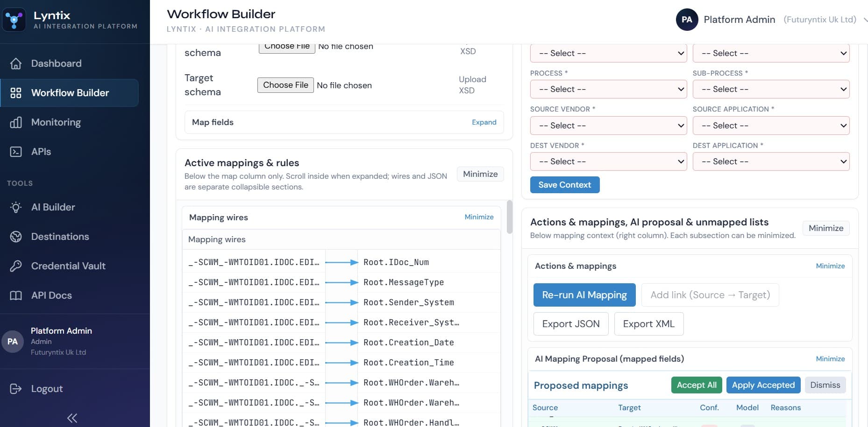Click the Workflow Builder grid icon
This screenshot has height=427, width=868.
coord(16,93)
